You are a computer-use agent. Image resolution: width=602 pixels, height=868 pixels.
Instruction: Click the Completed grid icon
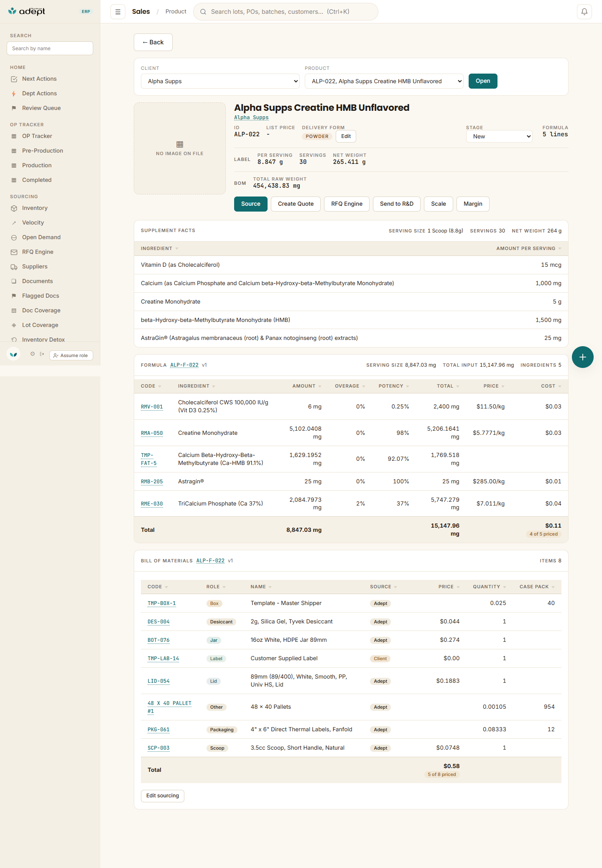14,180
